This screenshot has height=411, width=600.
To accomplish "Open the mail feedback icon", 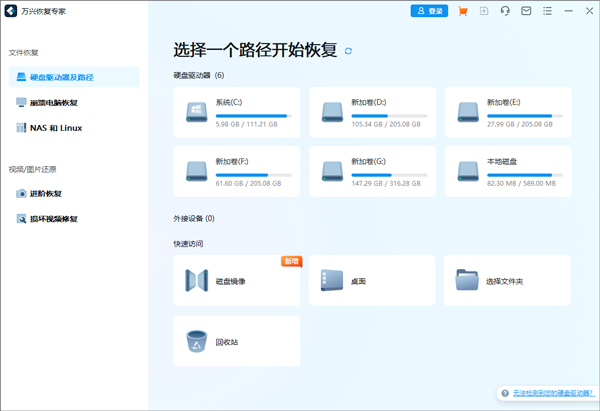I will 526,11.
